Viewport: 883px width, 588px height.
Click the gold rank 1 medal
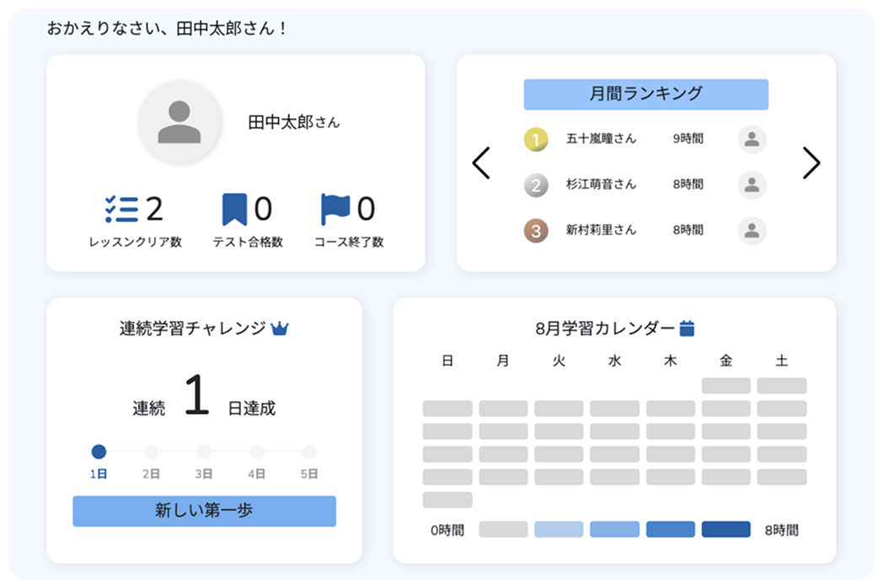[536, 139]
